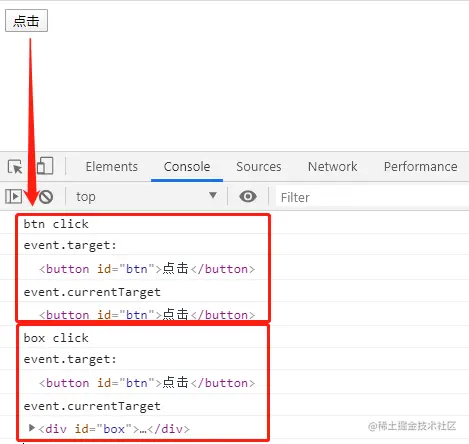Clear the console with the ban icon
Viewport: 469px width, 444px height.
pos(46,197)
